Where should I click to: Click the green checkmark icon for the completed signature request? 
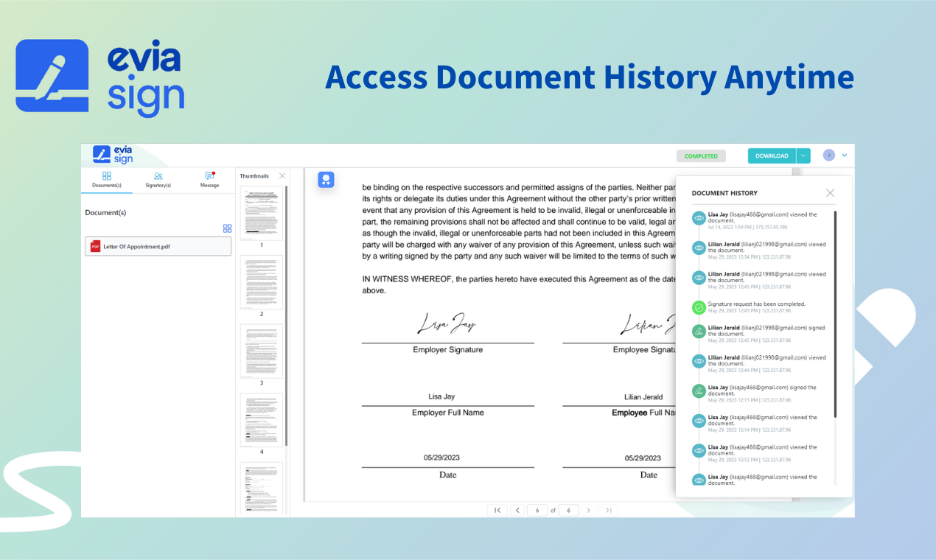699,307
